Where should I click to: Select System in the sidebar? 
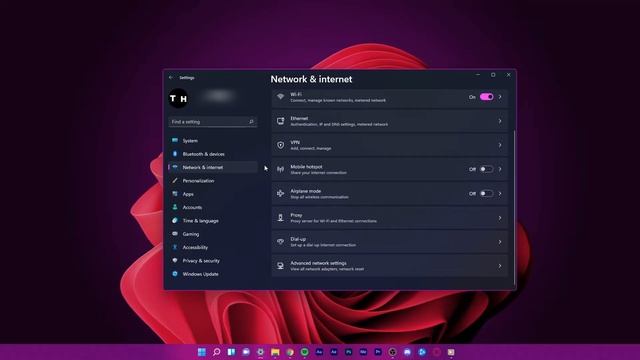point(213,140)
